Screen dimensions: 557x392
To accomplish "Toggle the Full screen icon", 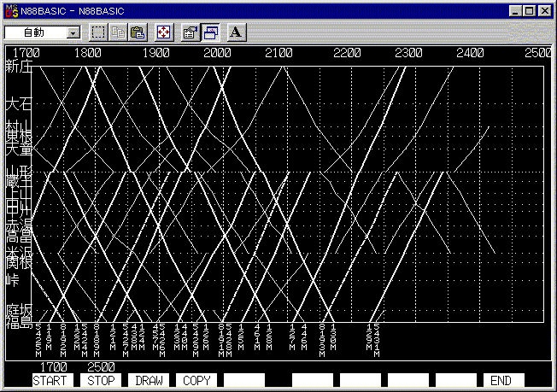I will coord(164,32).
